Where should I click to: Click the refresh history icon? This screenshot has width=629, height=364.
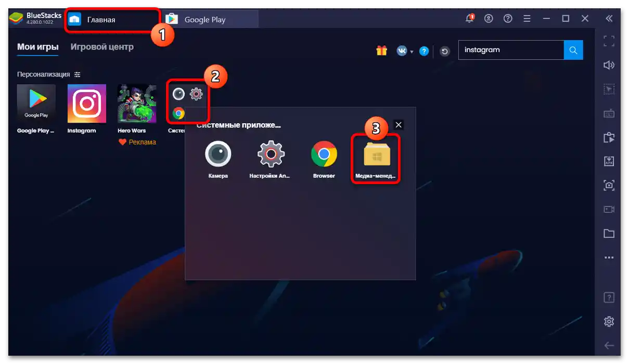tap(444, 51)
